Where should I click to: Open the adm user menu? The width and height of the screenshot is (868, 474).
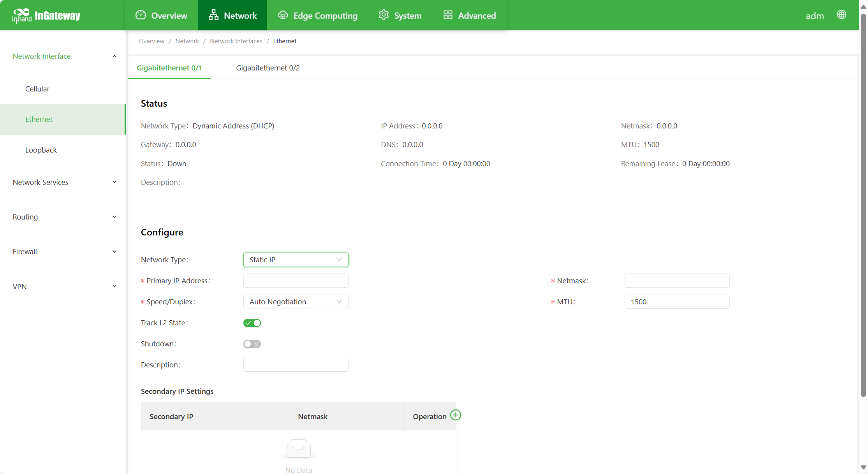click(814, 16)
